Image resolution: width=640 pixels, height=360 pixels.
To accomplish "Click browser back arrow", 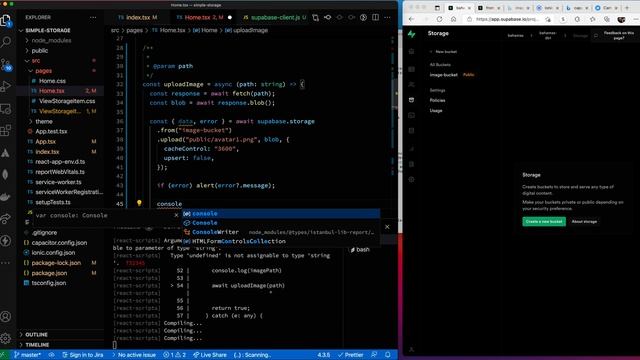I will point(411,19).
